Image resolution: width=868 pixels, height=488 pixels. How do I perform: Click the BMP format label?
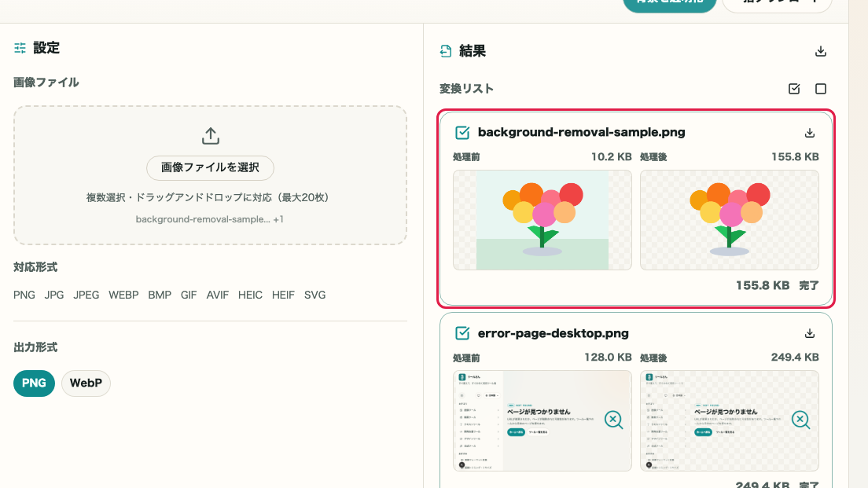tap(160, 295)
